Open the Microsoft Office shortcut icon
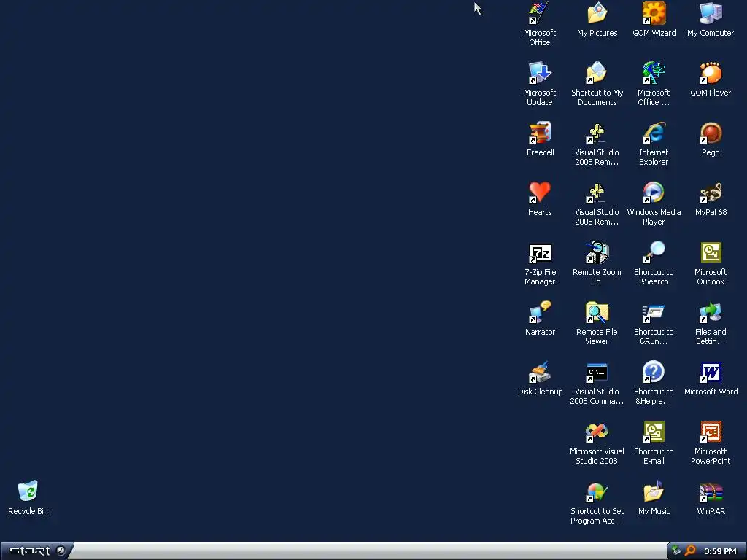The width and height of the screenshot is (747, 560). (540, 13)
